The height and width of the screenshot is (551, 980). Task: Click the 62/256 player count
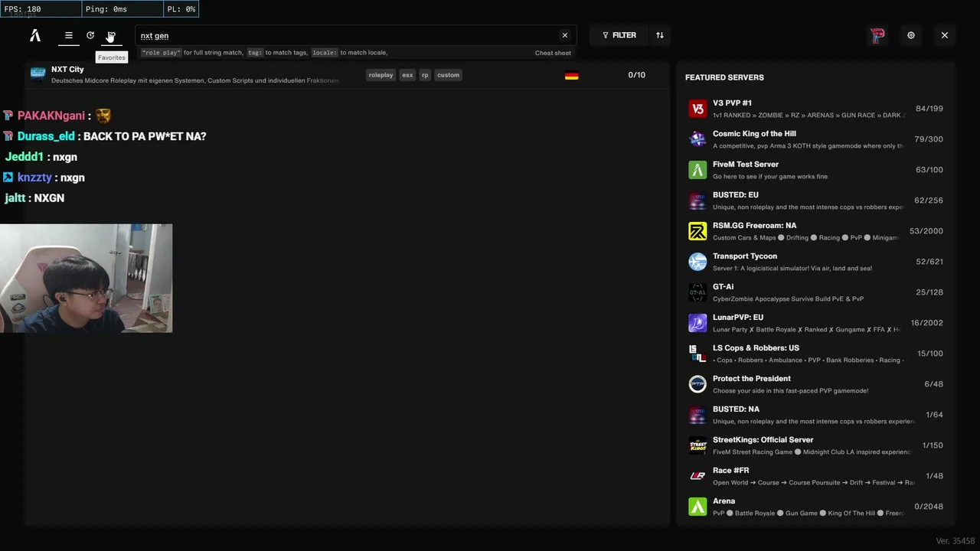(x=929, y=201)
